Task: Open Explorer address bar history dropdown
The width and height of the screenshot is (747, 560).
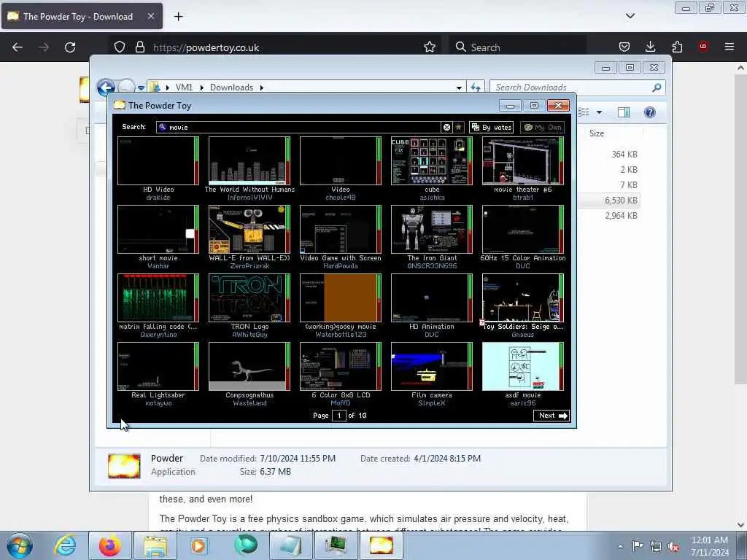Action: click(x=459, y=87)
